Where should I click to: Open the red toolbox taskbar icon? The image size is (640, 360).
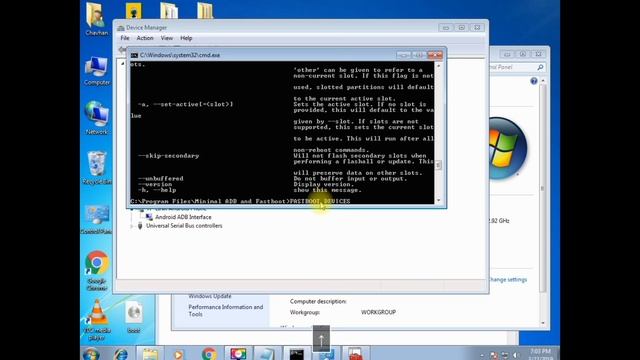[355, 354]
